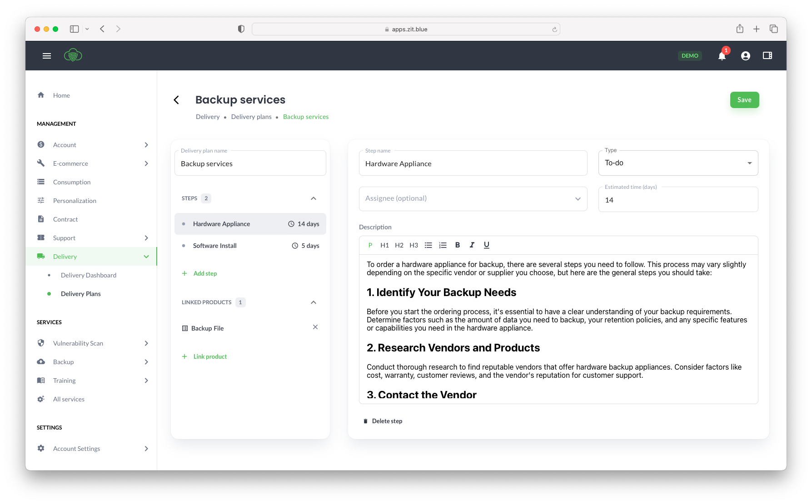The image size is (812, 504).
Task: Toggle underline formatting
Action: coord(487,245)
